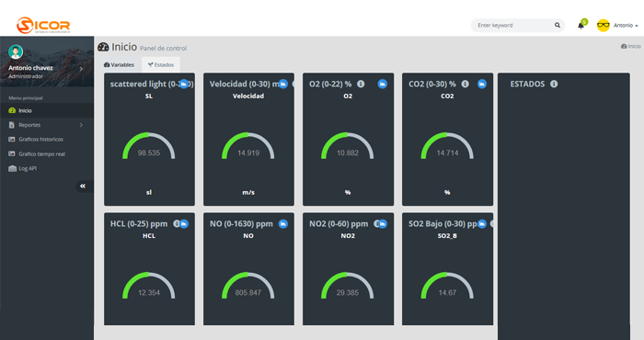Click the search magnifier icon
Viewport: 644px width, 340px height.
[558, 26]
